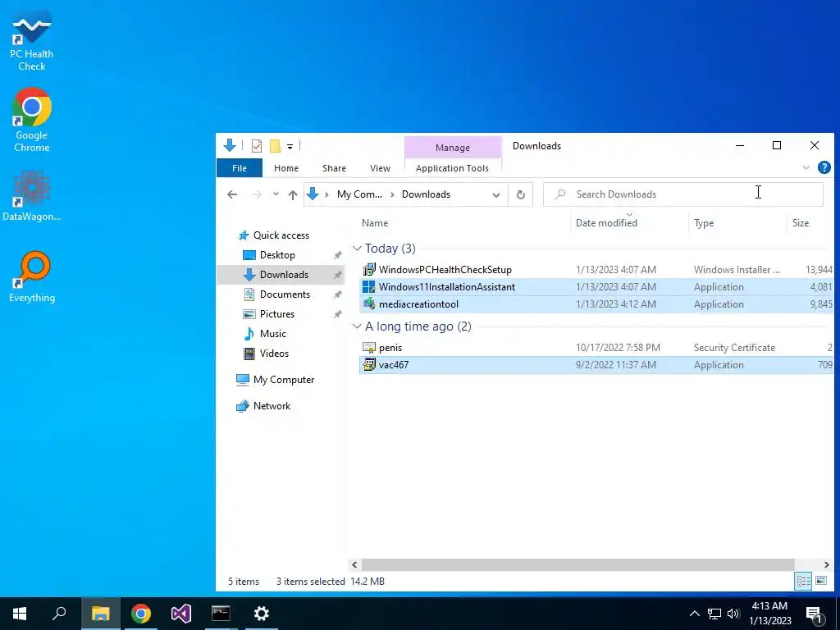Switch to the Share ribbon tab

click(x=334, y=168)
